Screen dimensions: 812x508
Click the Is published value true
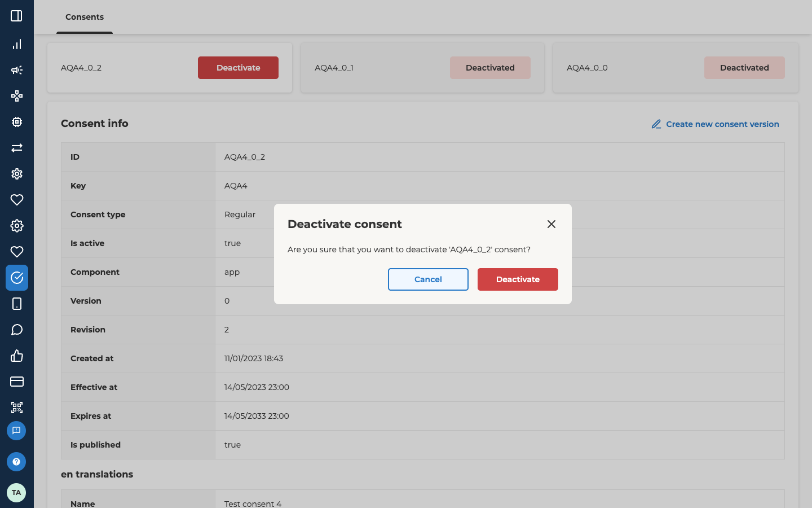pyautogui.click(x=232, y=445)
